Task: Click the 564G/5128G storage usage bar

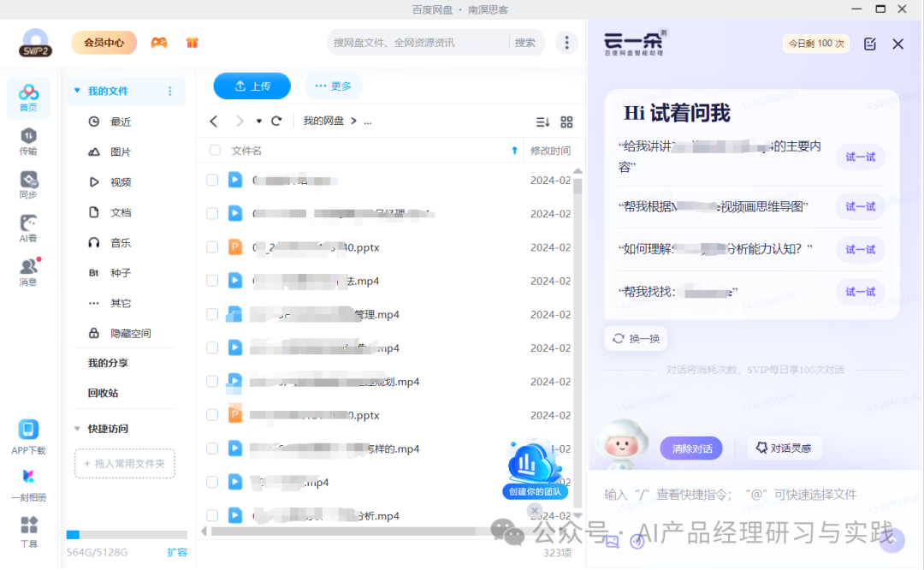Action: (x=127, y=535)
